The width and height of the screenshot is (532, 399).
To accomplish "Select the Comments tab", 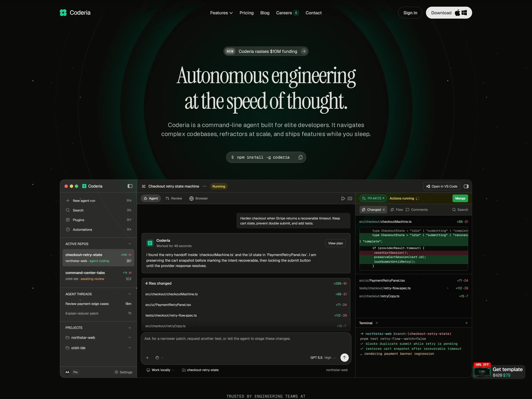I will click(417, 210).
